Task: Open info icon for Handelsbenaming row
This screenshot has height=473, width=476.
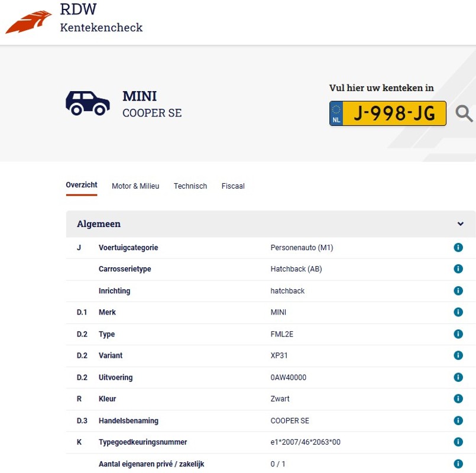Action: click(458, 420)
